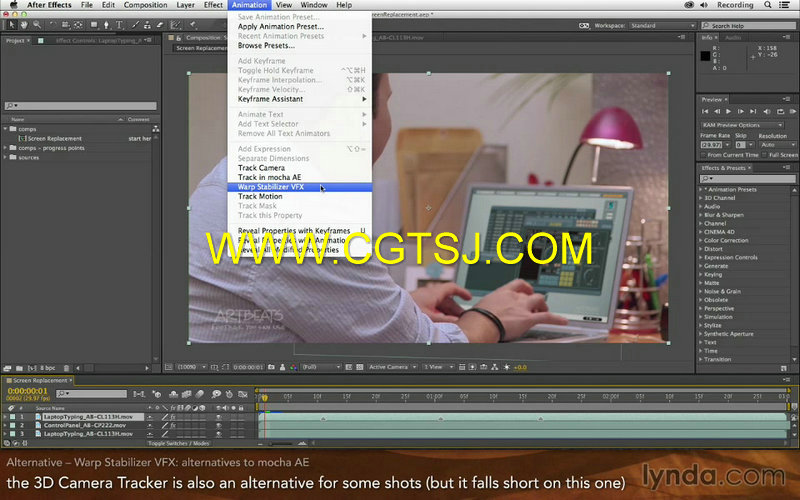Image resolution: width=800 pixels, height=500 pixels.
Task: Toggle visibility eye of ControlPanel layer 2
Action: 219,425
